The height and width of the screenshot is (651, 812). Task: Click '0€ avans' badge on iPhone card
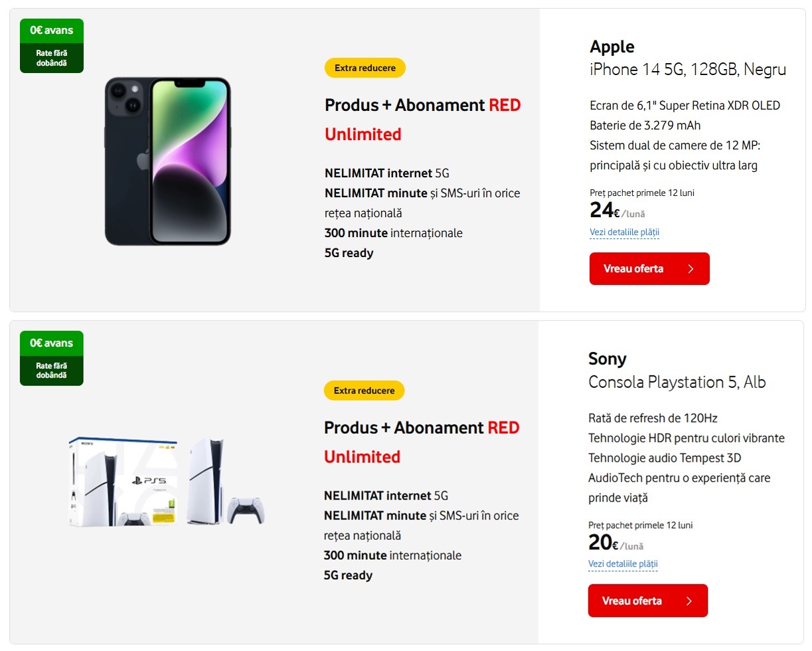(52, 31)
